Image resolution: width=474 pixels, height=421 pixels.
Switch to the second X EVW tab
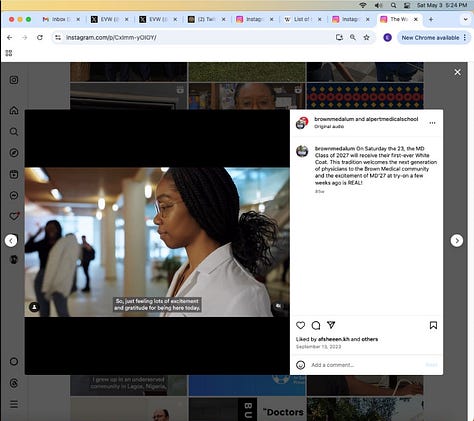click(158, 19)
